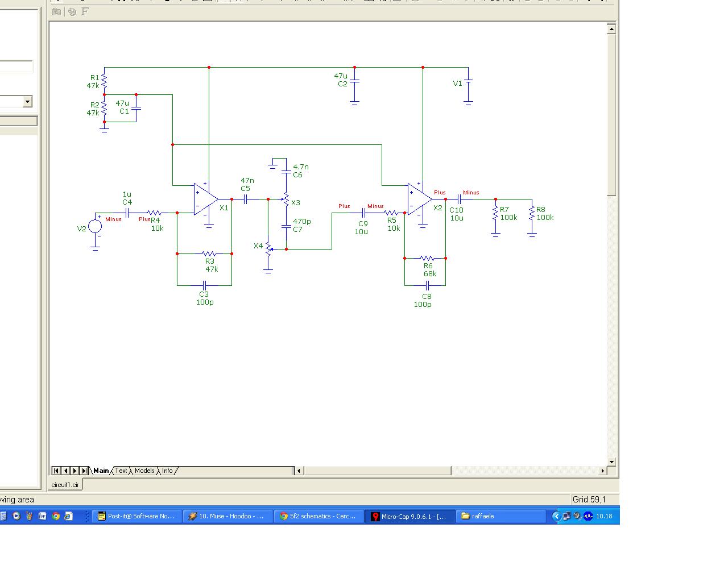This screenshot has height=582, width=728.
Task: Open the dropdown arrow in the left panel
Action: (27, 102)
